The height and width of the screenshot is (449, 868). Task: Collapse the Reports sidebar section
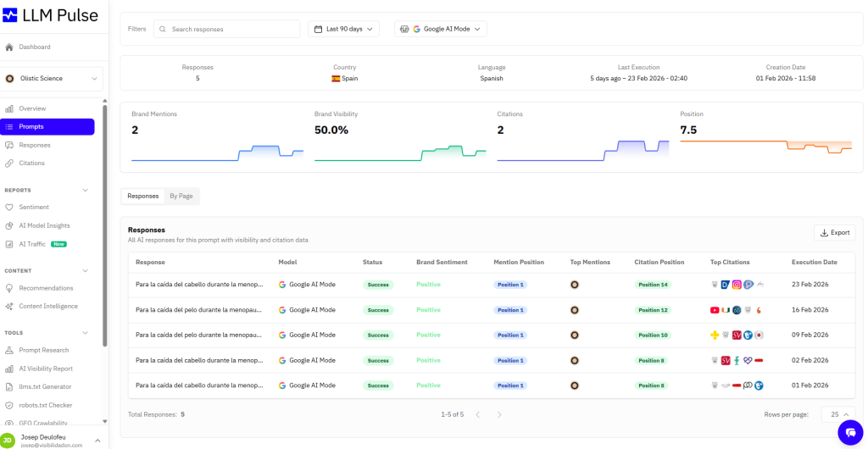85,190
